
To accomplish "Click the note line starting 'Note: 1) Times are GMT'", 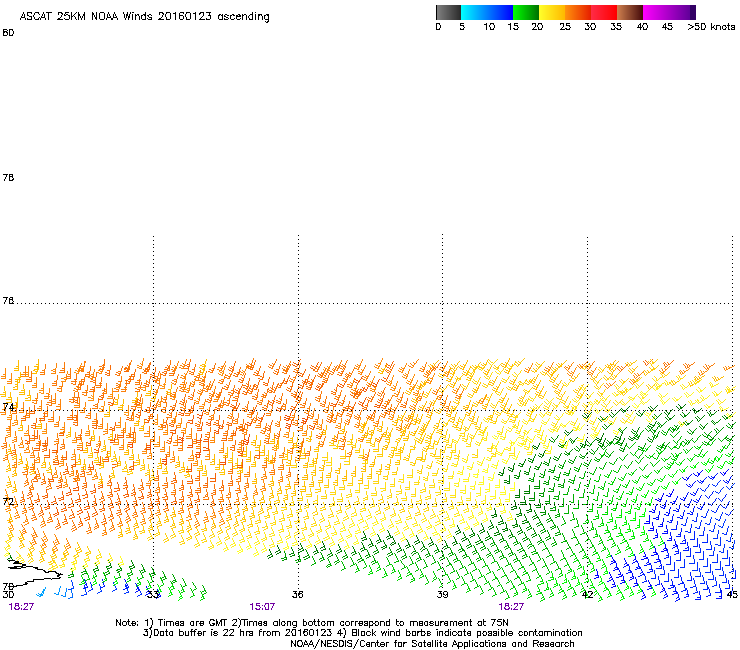I will click(312, 623).
